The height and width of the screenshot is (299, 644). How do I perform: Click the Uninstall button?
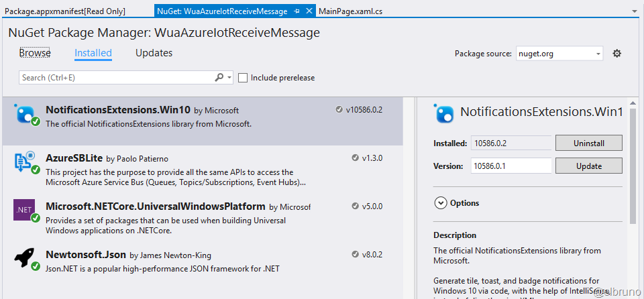click(x=588, y=143)
